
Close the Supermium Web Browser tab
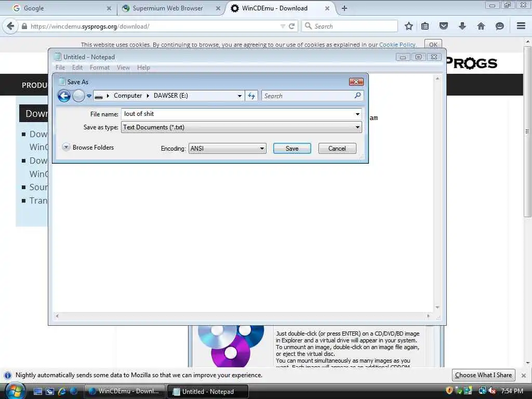[218, 8]
